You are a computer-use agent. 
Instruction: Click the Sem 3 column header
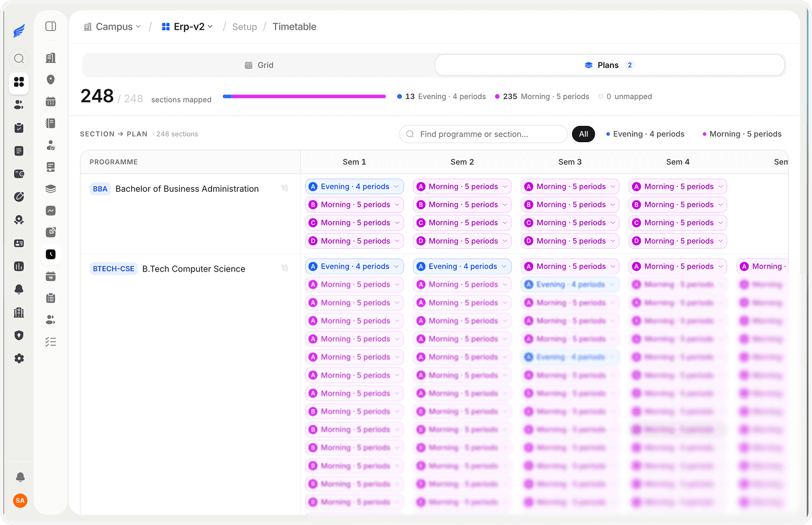point(570,162)
